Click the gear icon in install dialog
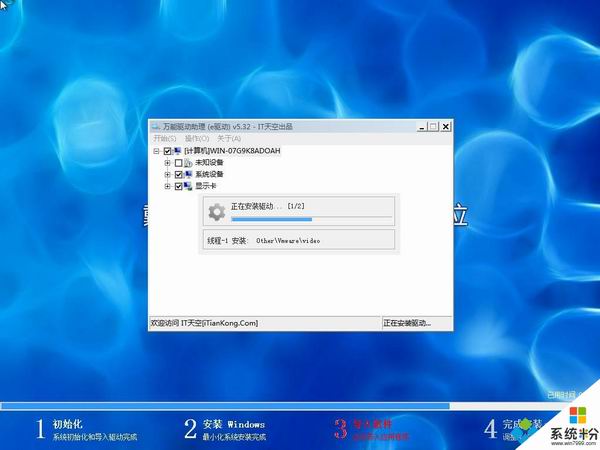 tap(217, 212)
